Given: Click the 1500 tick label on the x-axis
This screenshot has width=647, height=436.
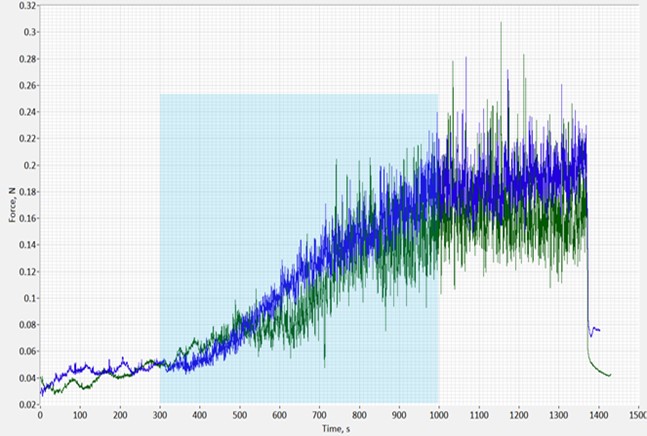Looking at the screenshot, I should point(637,415).
